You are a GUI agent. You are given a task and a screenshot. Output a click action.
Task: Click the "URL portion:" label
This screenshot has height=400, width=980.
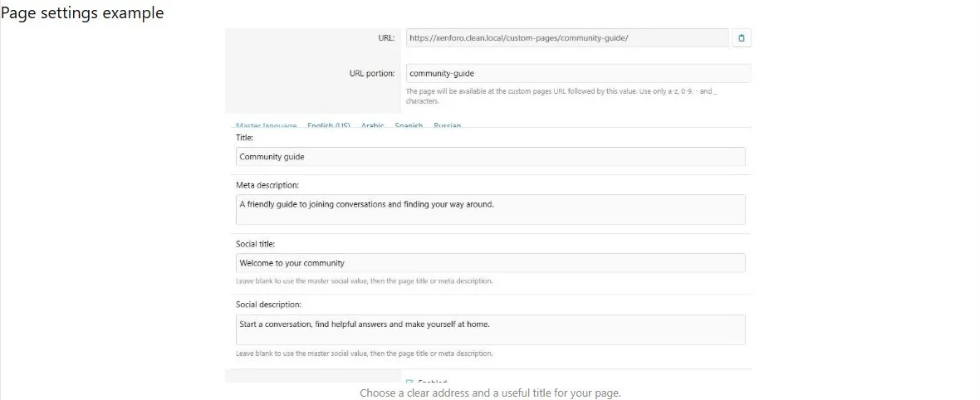pos(372,73)
